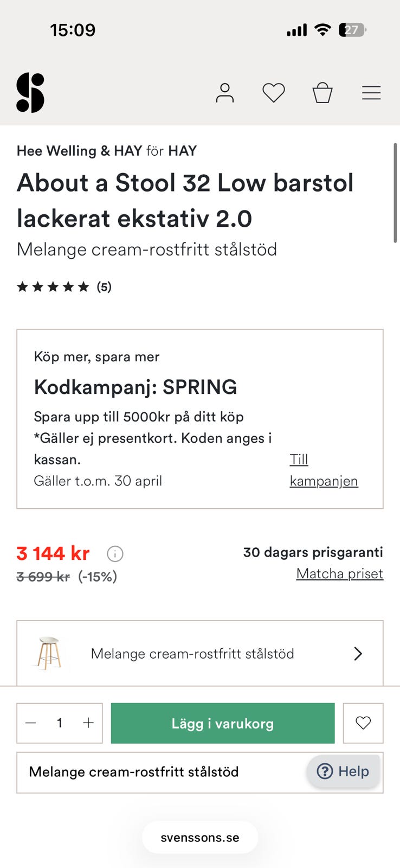Screen dimensions: 400x868
Task: Increase quantity with plus button
Action: (88, 723)
